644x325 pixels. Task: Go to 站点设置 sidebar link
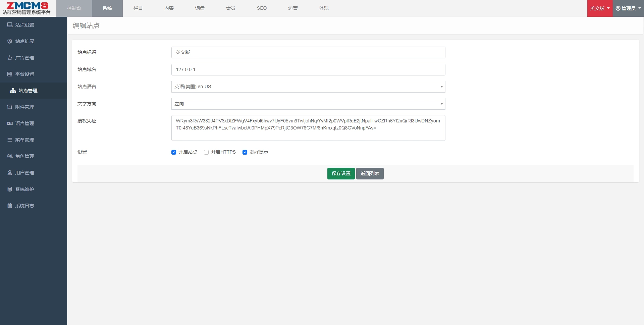pos(34,25)
